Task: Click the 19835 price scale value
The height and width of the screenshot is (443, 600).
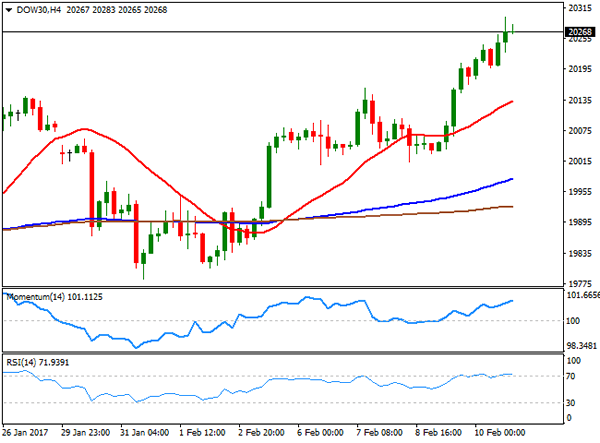Action: point(580,254)
